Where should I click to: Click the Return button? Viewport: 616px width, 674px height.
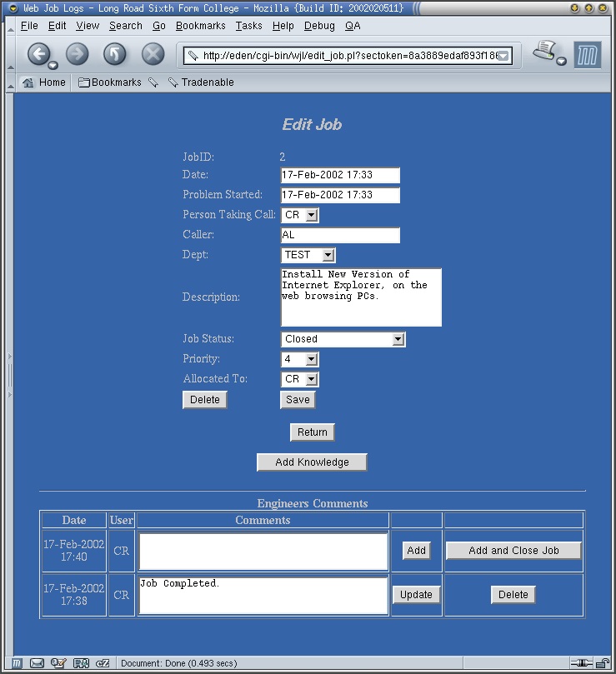pyautogui.click(x=313, y=432)
